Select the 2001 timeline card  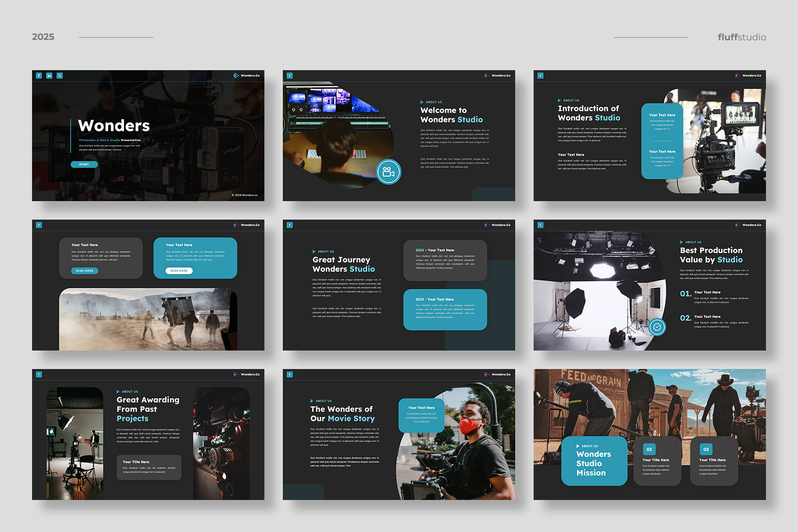coord(445,260)
